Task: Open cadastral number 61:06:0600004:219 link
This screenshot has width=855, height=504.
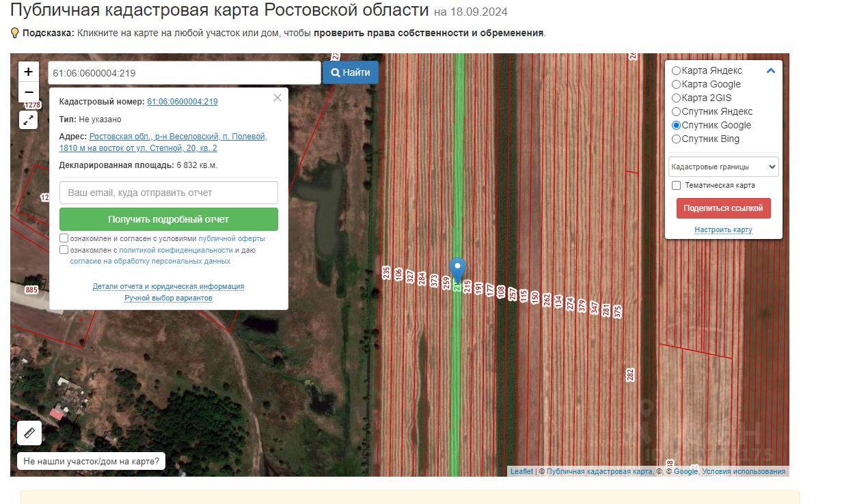Action: (182, 102)
